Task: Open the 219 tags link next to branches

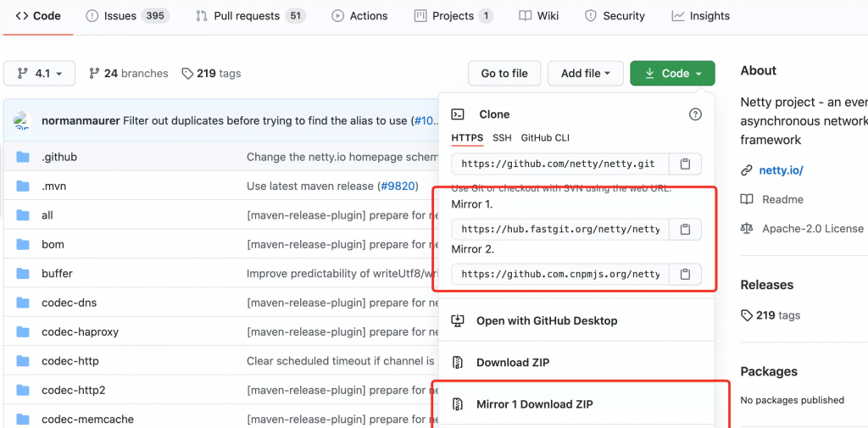Action: click(211, 73)
